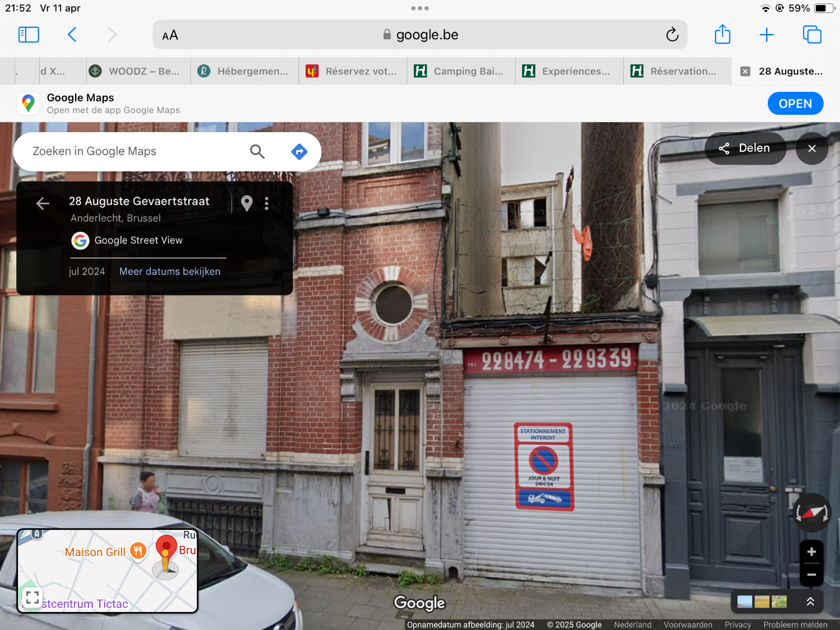Open the Safari share sheet
840x630 pixels.
[x=722, y=35]
